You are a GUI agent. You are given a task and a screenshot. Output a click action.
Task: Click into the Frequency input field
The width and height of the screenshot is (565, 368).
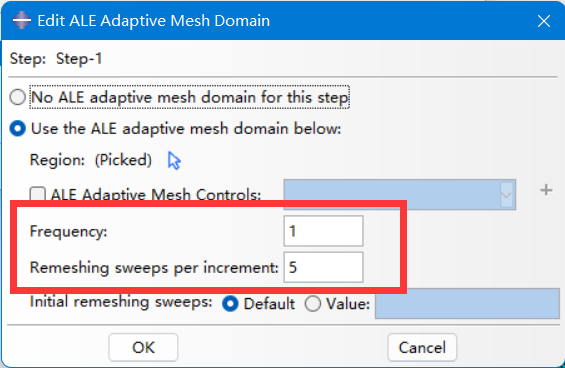[x=323, y=231]
